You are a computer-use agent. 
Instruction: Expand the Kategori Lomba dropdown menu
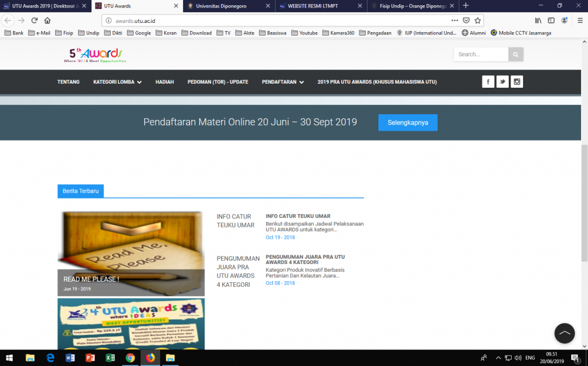coord(117,82)
